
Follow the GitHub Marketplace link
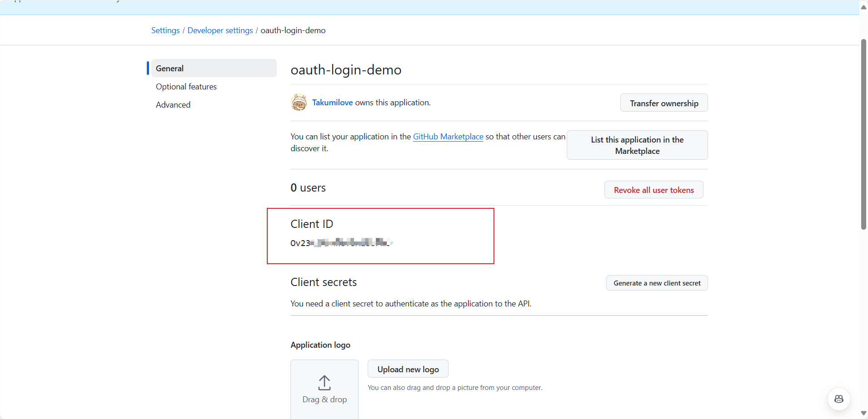pos(448,137)
